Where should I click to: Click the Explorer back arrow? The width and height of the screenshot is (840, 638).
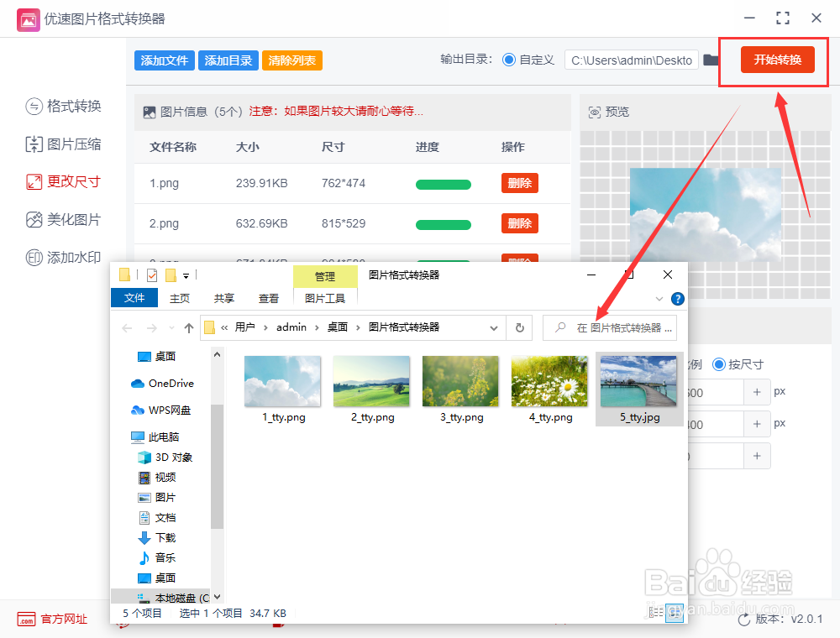coord(127,328)
